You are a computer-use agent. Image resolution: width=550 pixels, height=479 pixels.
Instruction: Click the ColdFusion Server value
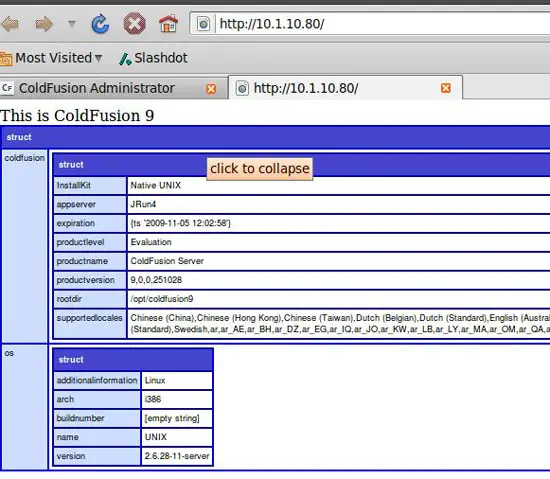click(x=167, y=261)
